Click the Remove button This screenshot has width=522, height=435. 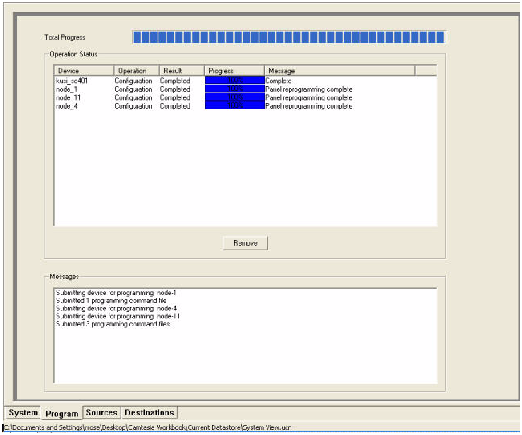point(245,243)
